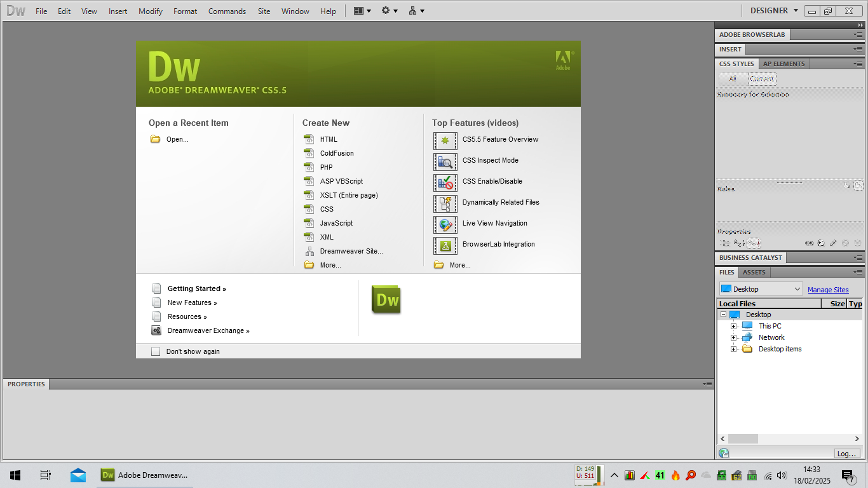This screenshot has height=488, width=868.
Task: Click the folder icon beside Open...
Action: pyautogui.click(x=155, y=139)
